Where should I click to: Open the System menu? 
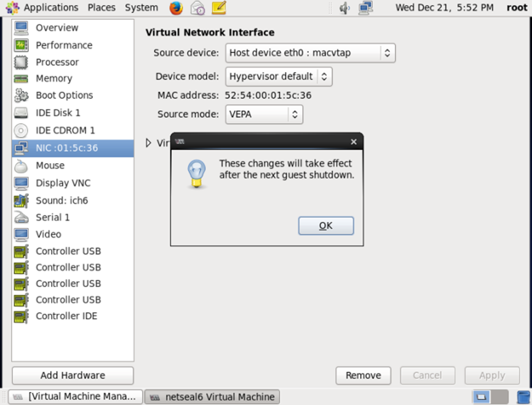point(141,7)
